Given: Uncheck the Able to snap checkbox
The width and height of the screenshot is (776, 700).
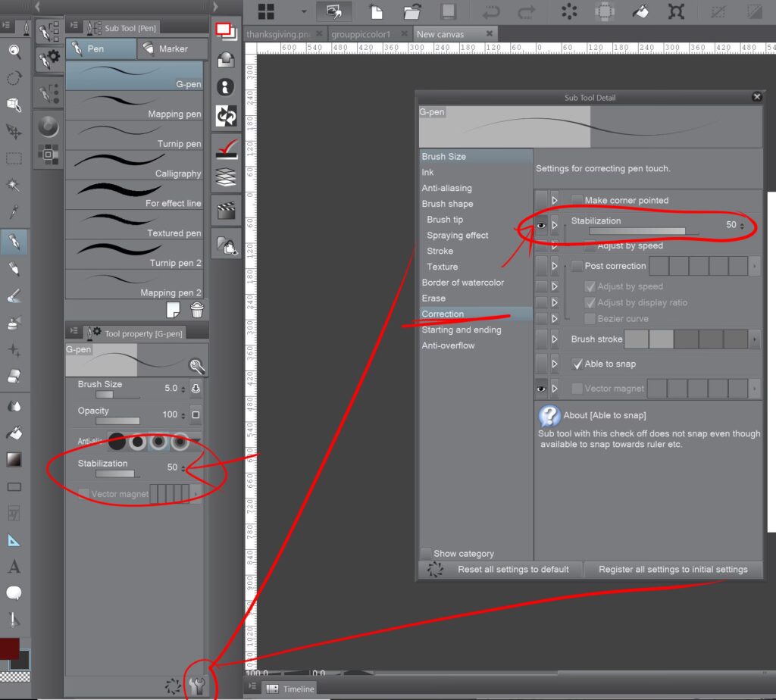Looking at the screenshot, I should pyautogui.click(x=577, y=364).
